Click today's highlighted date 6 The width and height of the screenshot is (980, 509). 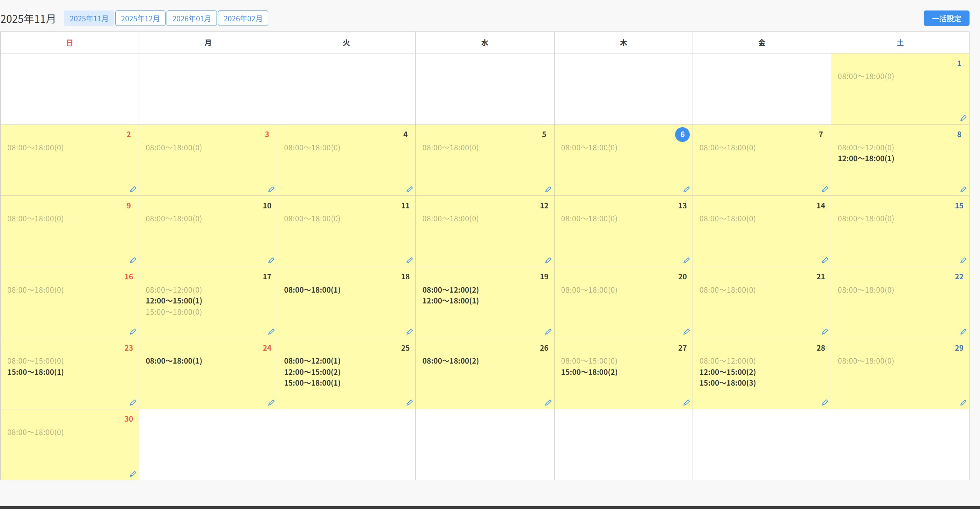[x=682, y=134]
